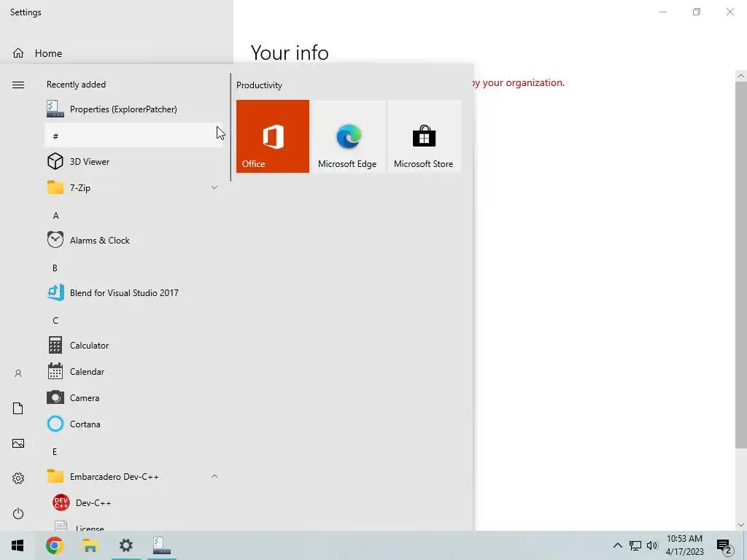Expand the Start menu hamburger menu
The height and width of the screenshot is (560, 747).
pos(18,85)
